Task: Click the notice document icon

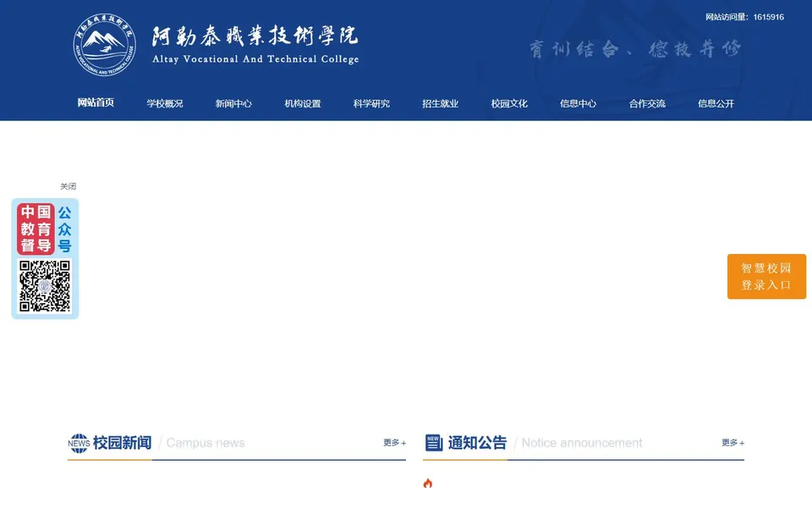Action: [x=433, y=443]
